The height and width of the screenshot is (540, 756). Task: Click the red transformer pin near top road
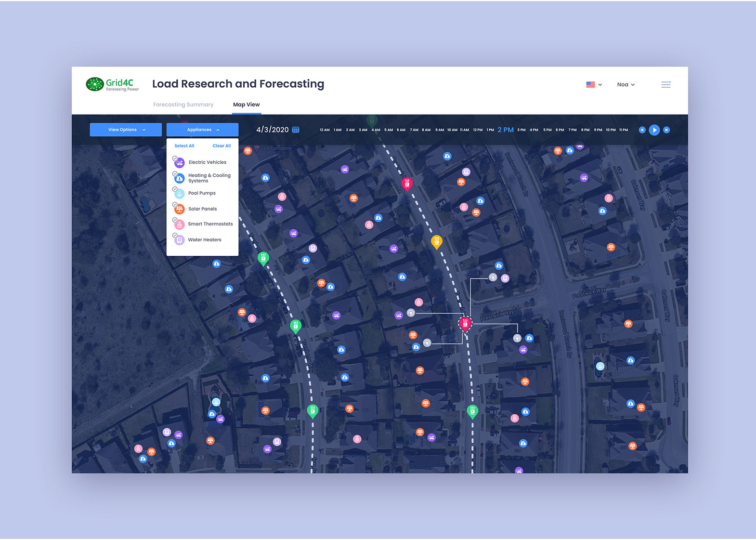coord(407,184)
